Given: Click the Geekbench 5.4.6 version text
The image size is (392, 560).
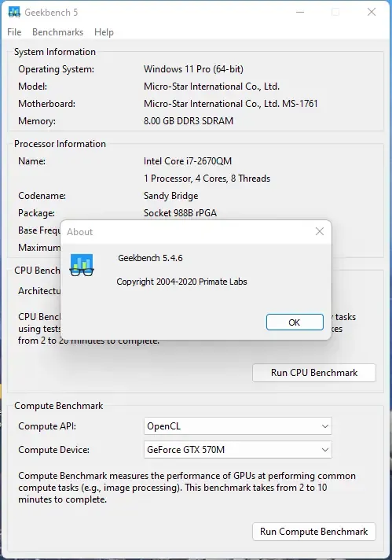Looking at the screenshot, I should (150, 258).
